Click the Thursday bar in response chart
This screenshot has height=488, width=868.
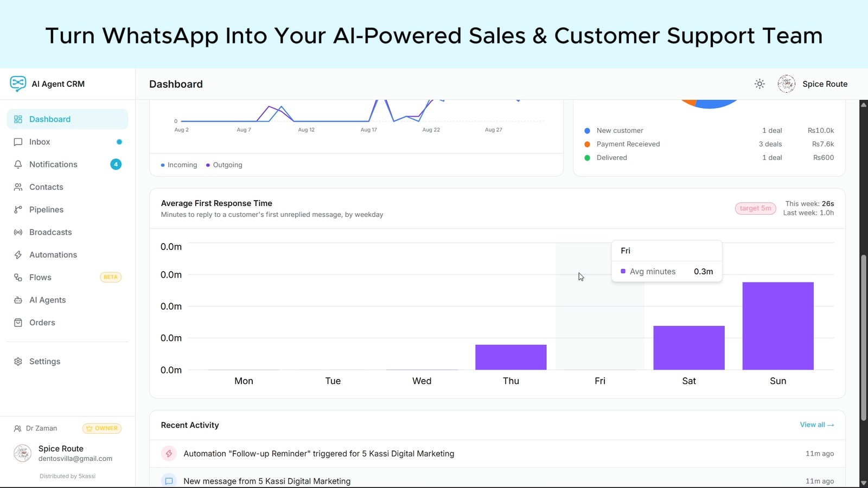(511, 357)
